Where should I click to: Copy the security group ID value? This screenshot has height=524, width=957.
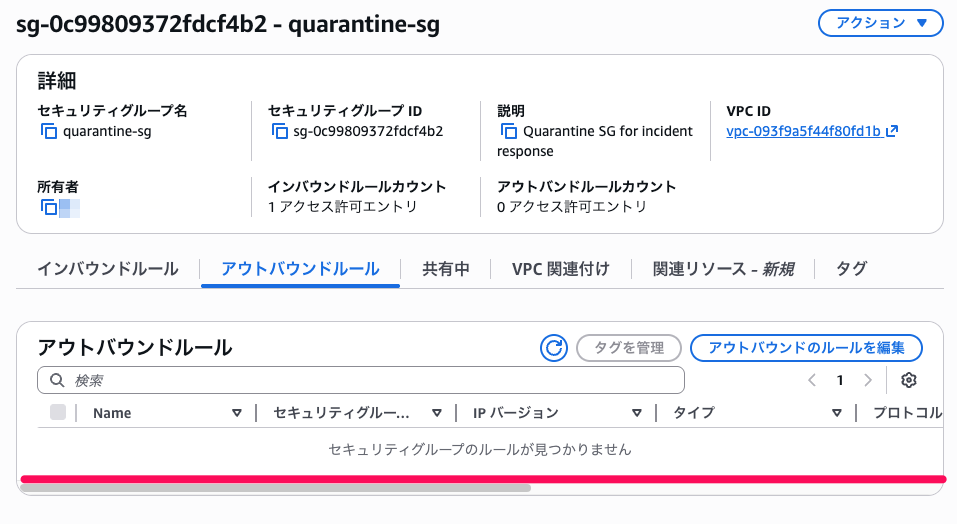pyautogui.click(x=279, y=131)
